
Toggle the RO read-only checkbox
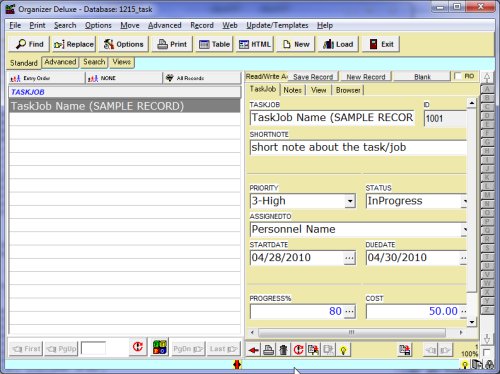pyautogui.click(x=458, y=76)
